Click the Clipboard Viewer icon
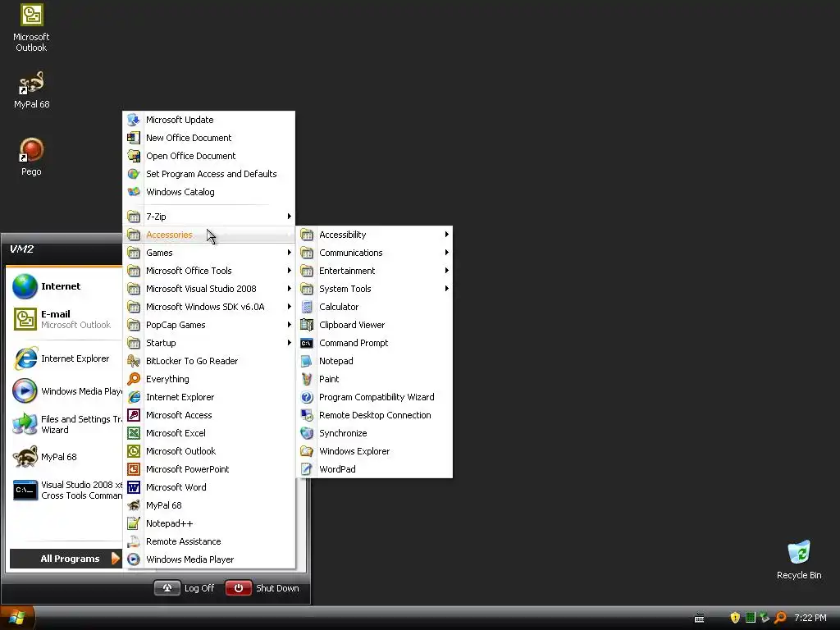This screenshot has height=630, width=840. point(307,325)
